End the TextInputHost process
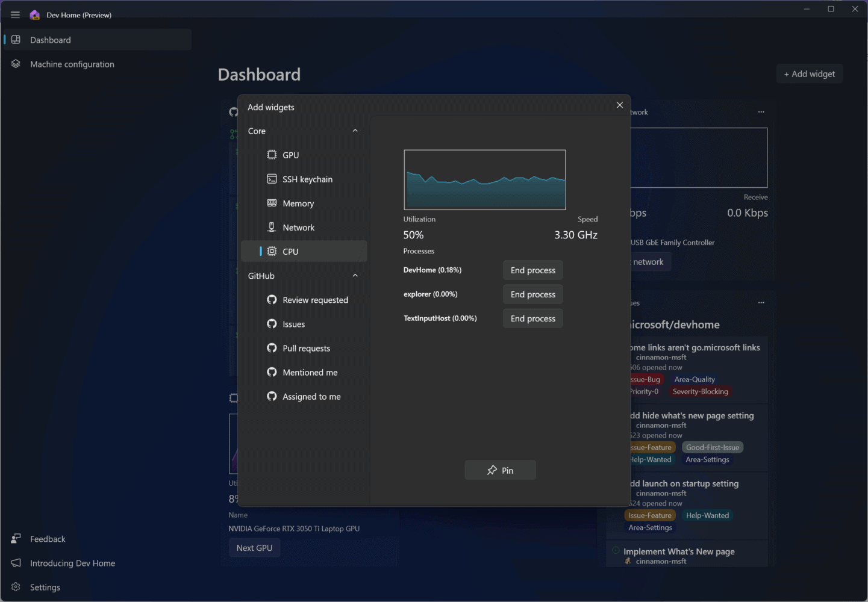The width and height of the screenshot is (868, 602). 533,318
